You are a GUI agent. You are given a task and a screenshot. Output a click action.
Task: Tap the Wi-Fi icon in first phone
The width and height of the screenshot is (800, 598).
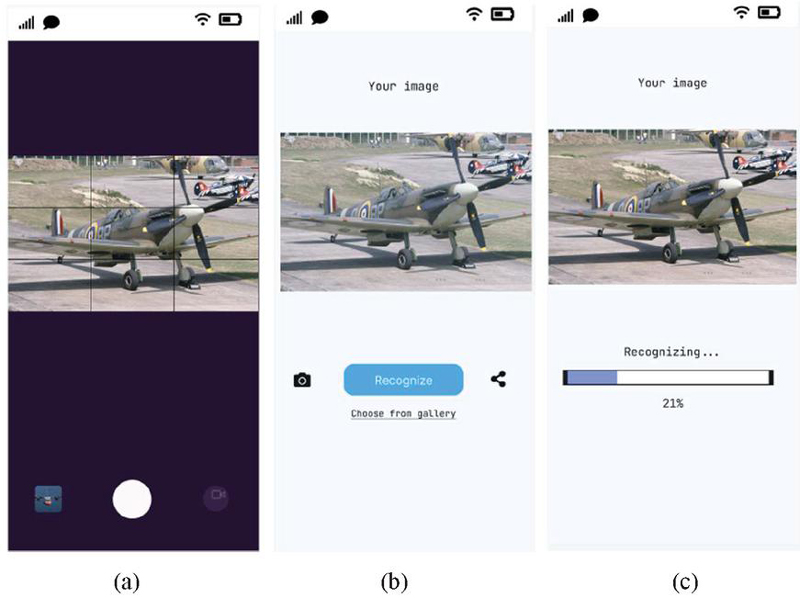click(203, 19)
